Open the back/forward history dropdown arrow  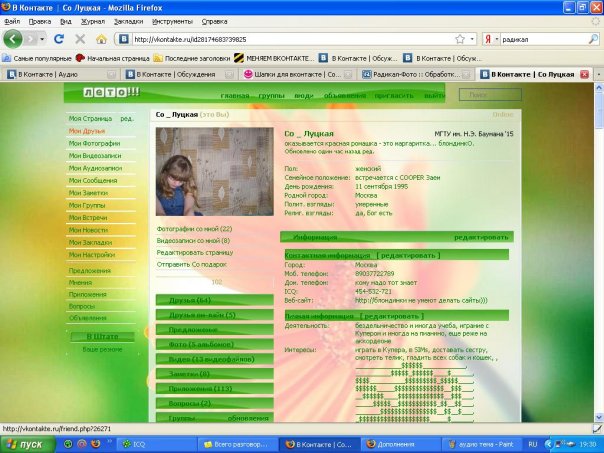[x=42, y=39]
